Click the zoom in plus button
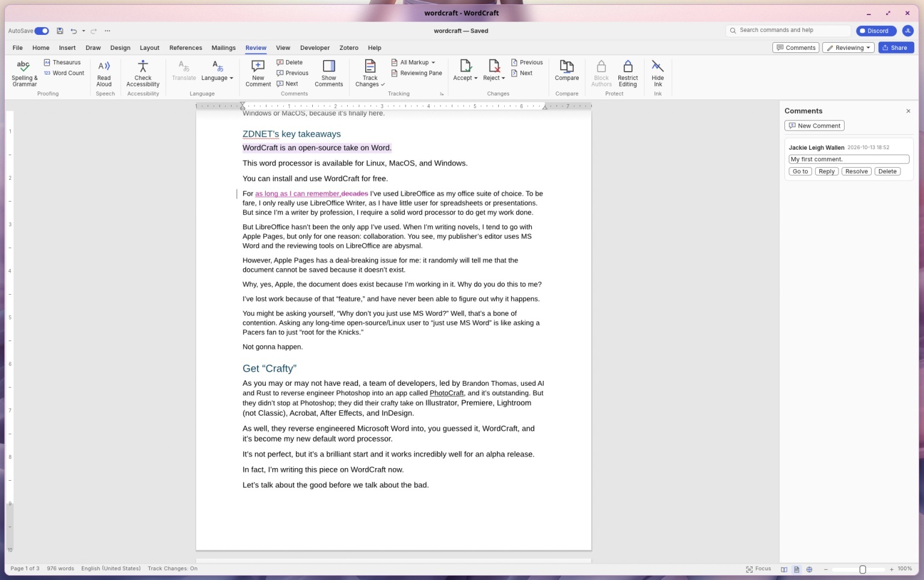 [x=892, y=569]
